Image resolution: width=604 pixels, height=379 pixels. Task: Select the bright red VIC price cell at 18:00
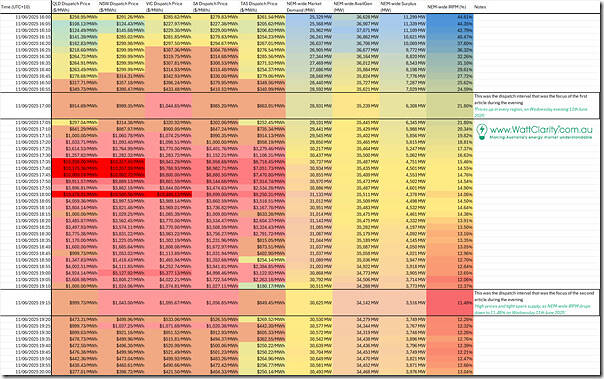168,195
